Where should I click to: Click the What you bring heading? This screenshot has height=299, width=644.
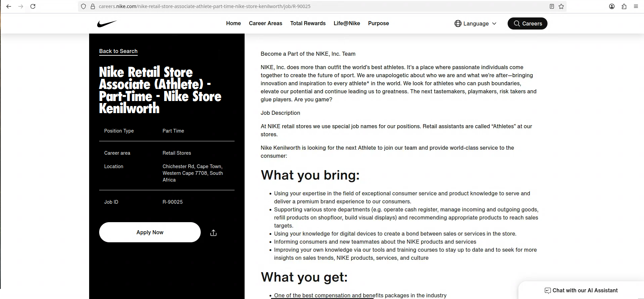point(310,175)
